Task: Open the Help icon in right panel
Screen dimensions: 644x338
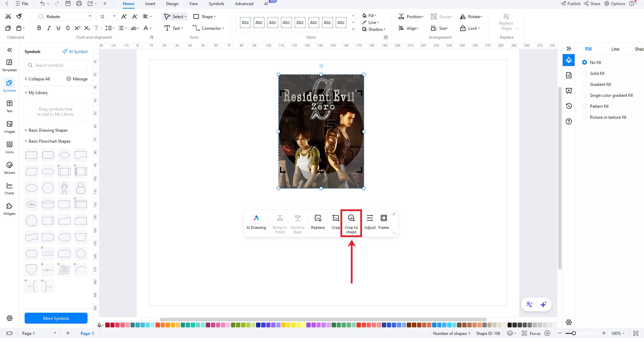Action: [x=569, y=121]
